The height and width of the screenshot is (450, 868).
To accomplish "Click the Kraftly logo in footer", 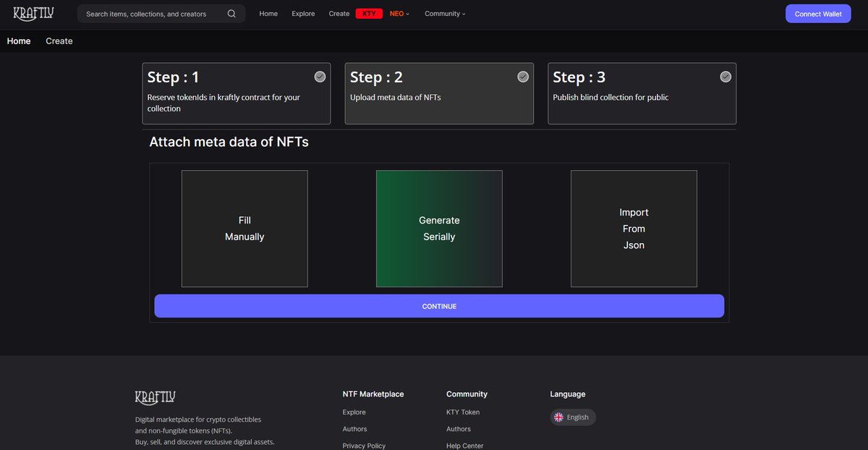I will click(156, 397).
